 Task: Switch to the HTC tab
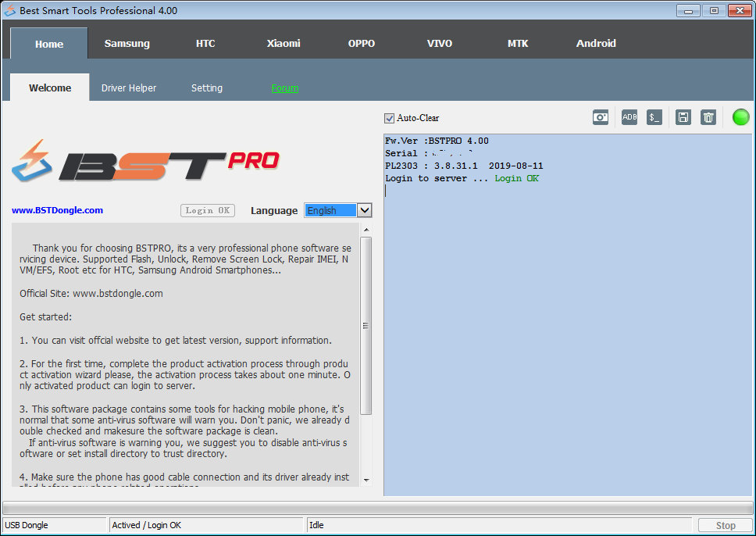[205, 44]
